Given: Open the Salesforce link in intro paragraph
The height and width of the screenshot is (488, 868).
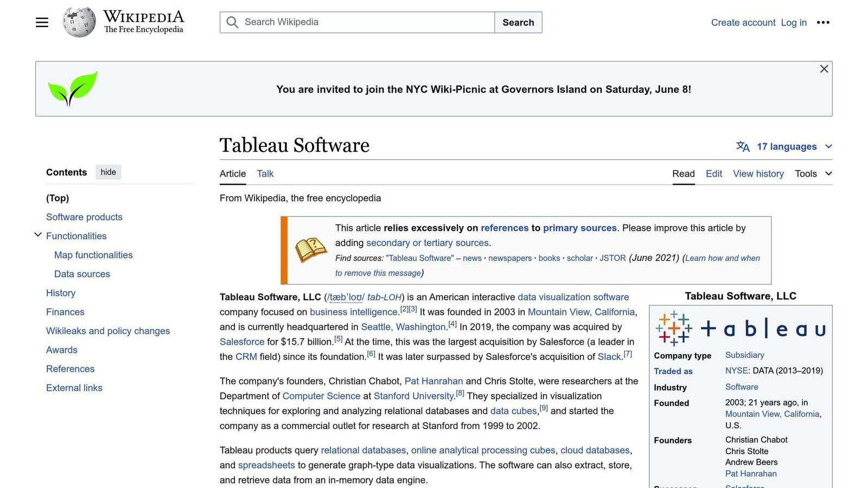Looking at the screenshot, I should click(x=242, y=342).
